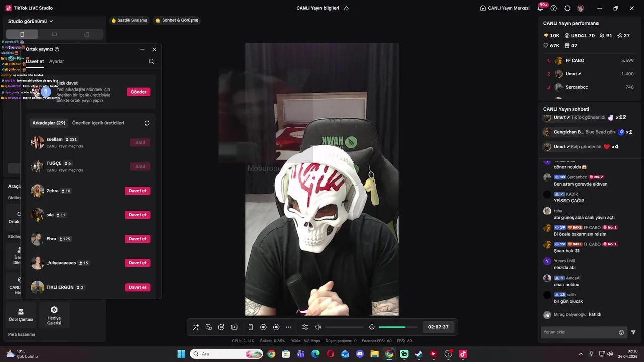Select the third dual-screen layout mode
The height and width of the screenshot is (362, 644).
(x=87, y=34)
